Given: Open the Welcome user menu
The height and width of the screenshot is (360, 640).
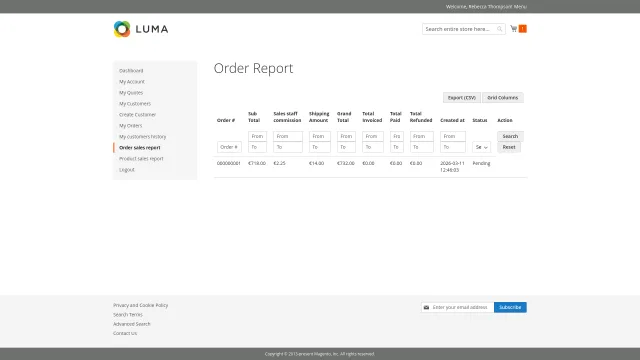Looking at the screenshot, I should (486, 7).
